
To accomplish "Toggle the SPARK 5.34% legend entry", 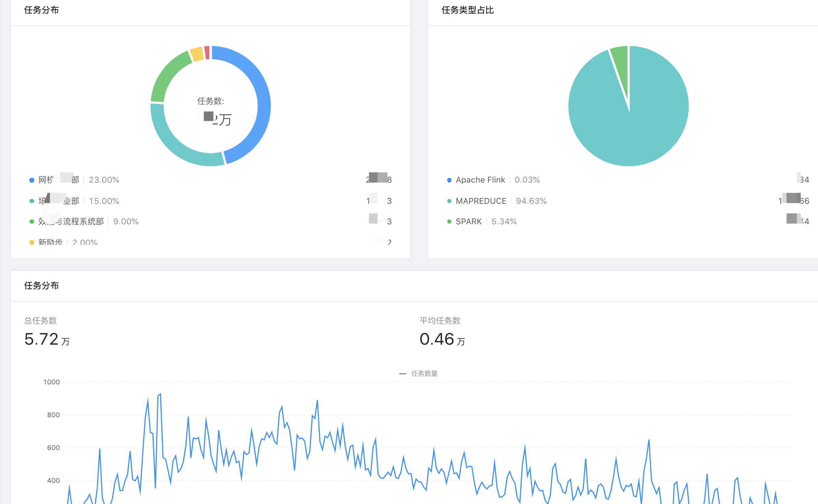I will click(469, 222).
